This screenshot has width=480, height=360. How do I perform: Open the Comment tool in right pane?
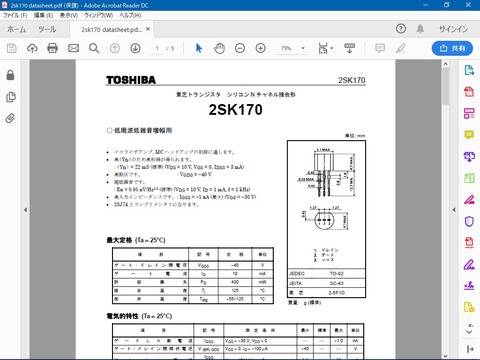coord(469,135)
